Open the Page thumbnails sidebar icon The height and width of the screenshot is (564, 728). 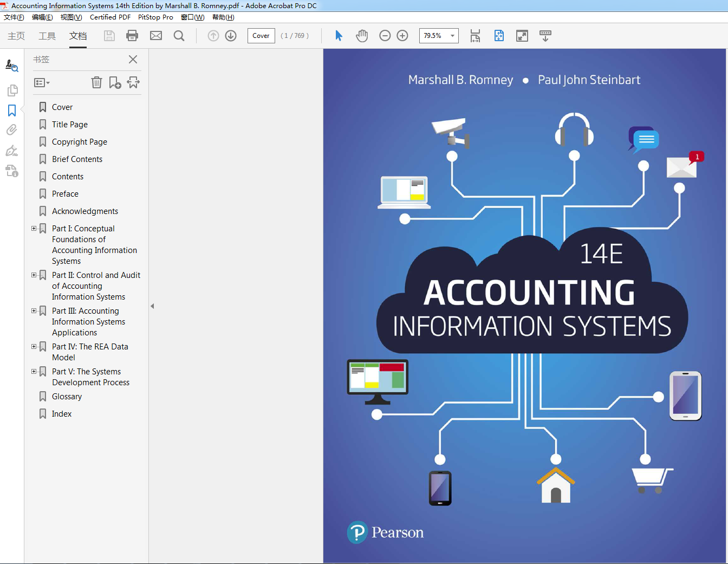click(12, 90)
